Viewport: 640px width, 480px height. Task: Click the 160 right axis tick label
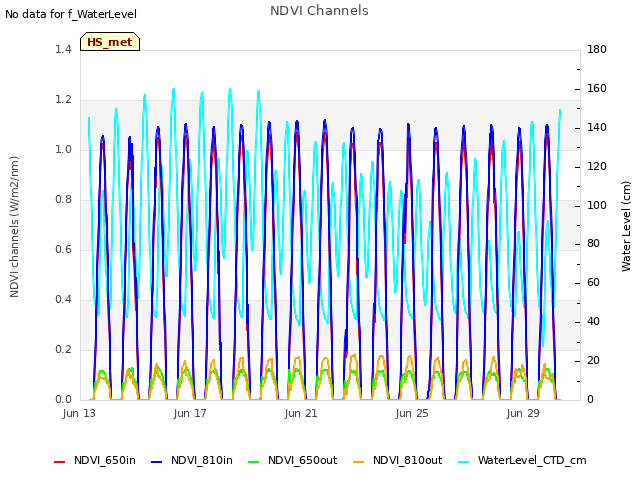[x=597, y=89]
